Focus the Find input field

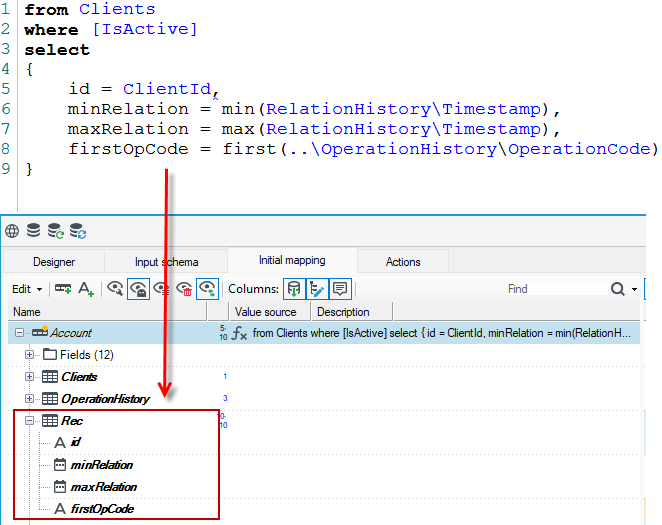click(556, 289)
